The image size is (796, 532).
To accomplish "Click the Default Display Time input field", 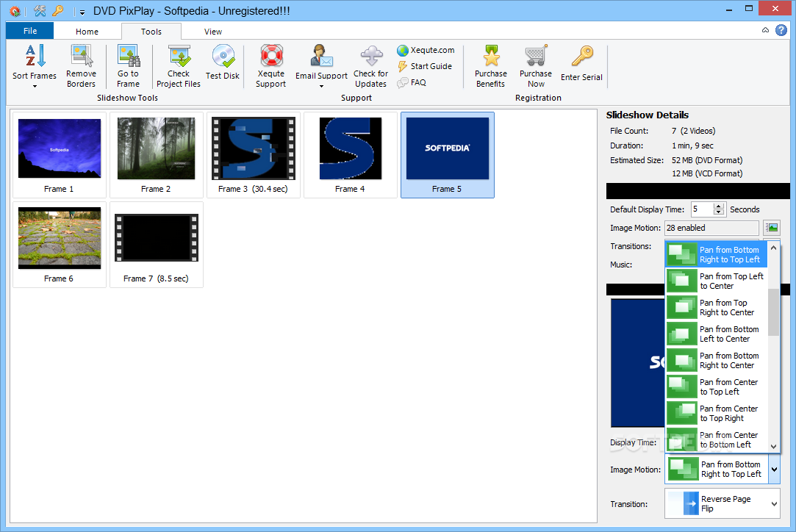I will [702, 209].
